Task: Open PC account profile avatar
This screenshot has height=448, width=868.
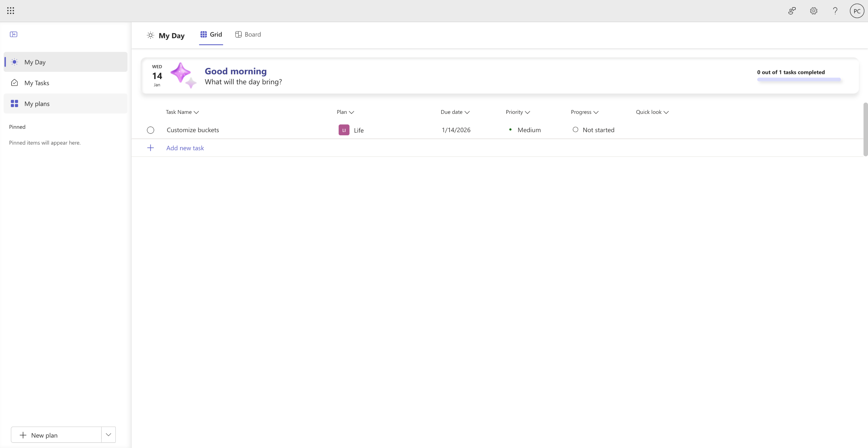Action: (857, 11)
